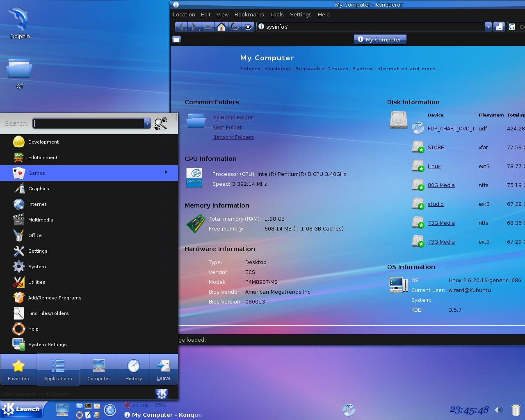
Task: Open new tab with tab bar icon
Action: pos(176,39)
